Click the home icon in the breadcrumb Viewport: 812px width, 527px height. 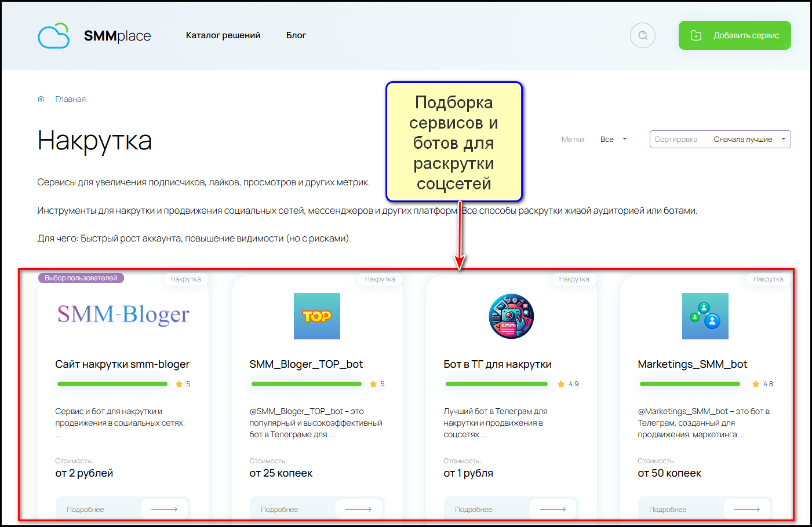41,98
